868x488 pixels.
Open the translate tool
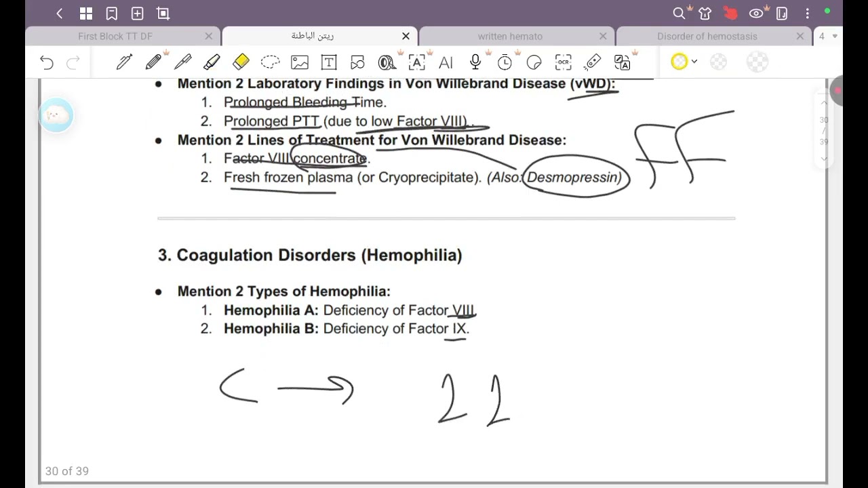coord(622,62)
